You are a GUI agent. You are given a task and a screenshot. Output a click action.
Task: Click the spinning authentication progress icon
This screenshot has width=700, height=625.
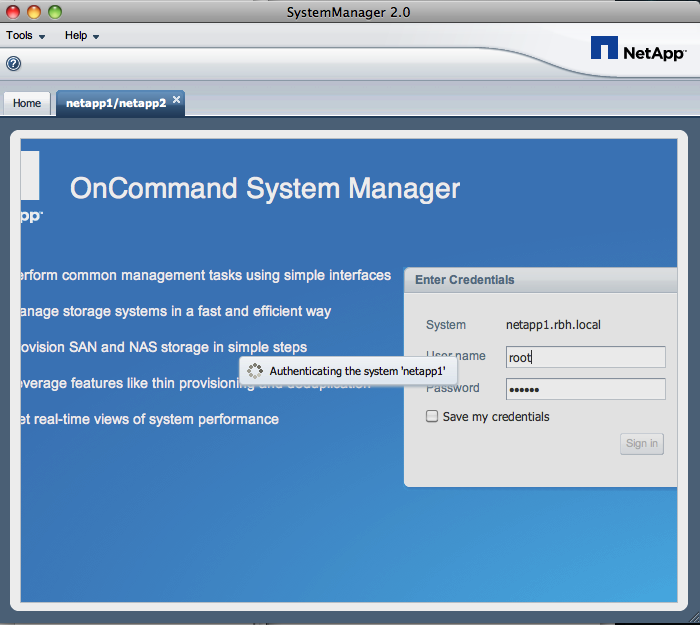pyautogui.click(x=255, y=371)
